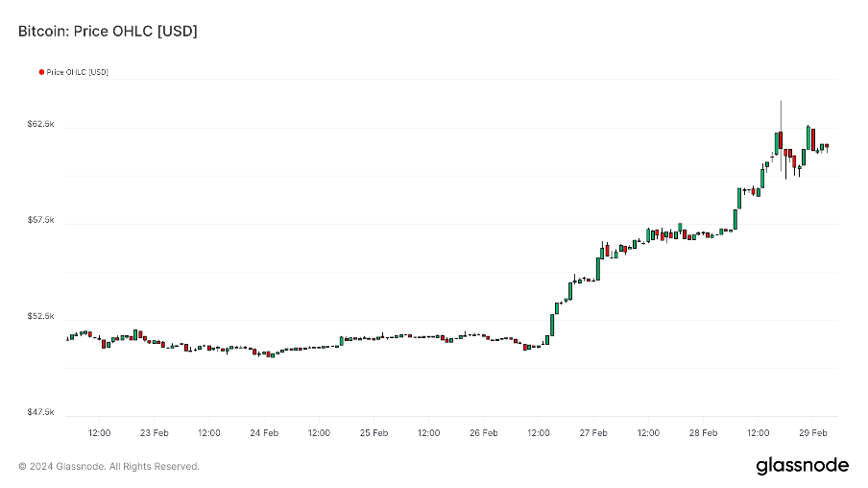Click the 26 Feb x-axis date label

click(483, 432)
